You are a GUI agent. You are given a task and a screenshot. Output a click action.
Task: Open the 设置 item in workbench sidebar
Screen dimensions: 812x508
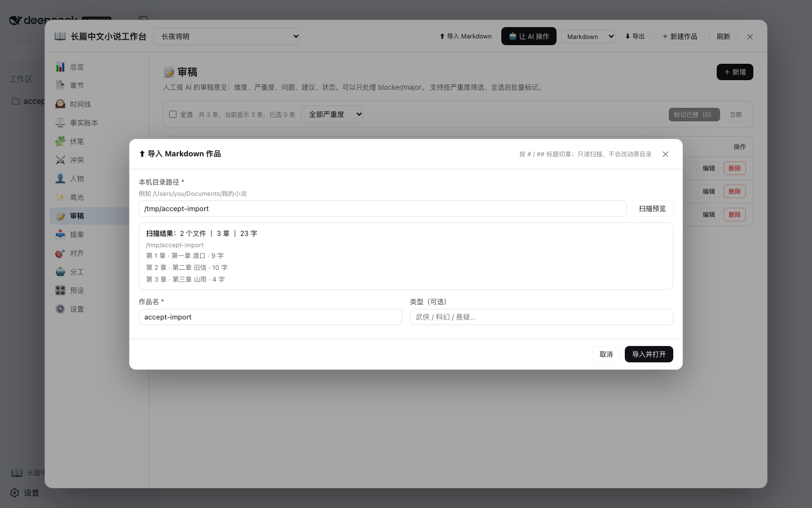coord(90,309)
